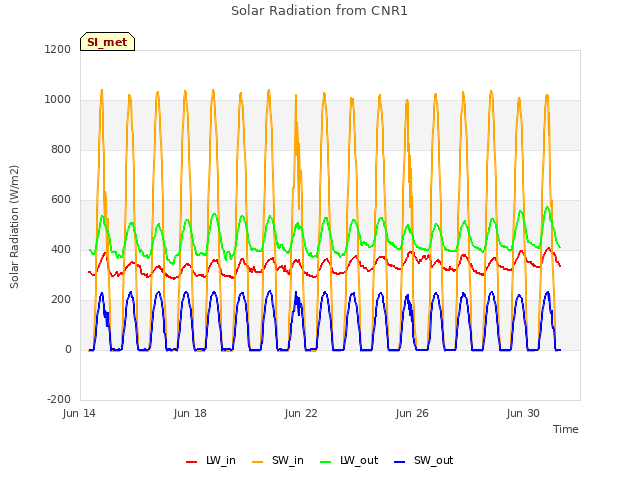Click the 0 y-axis tick label
Viewport: 640px width, 480px height.
[x=68, y=349]
